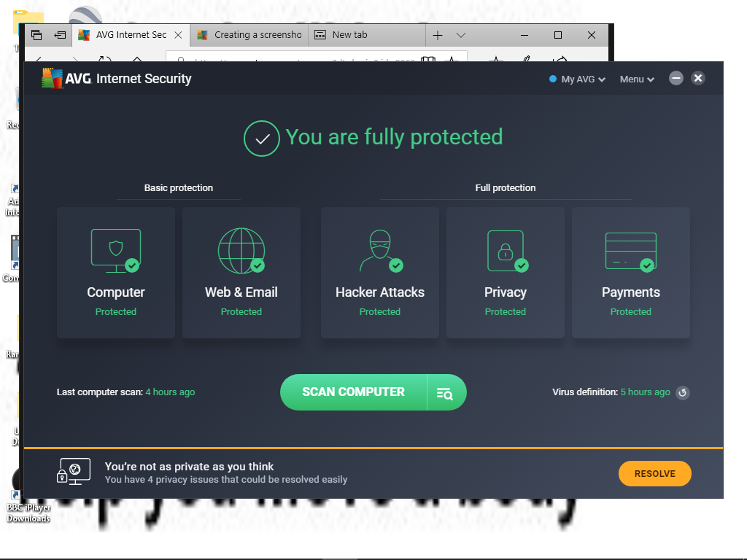Click the 'Last computer scan:' label
The height and width of the screenshot is (560, 747).
(x=99, y=392)
